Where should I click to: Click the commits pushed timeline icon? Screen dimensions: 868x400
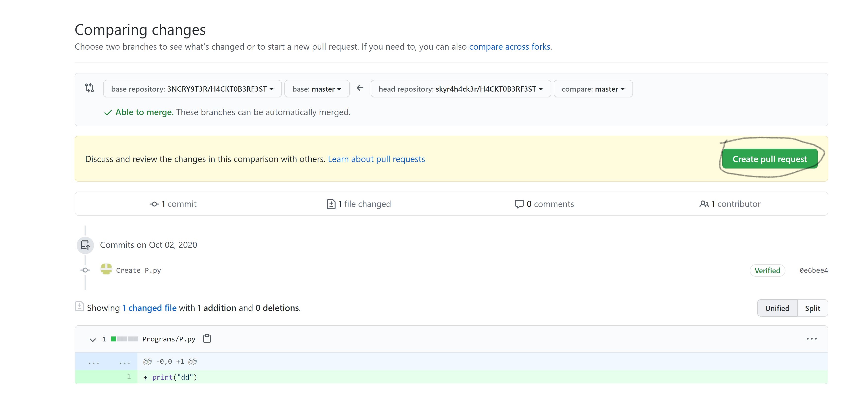85,245
